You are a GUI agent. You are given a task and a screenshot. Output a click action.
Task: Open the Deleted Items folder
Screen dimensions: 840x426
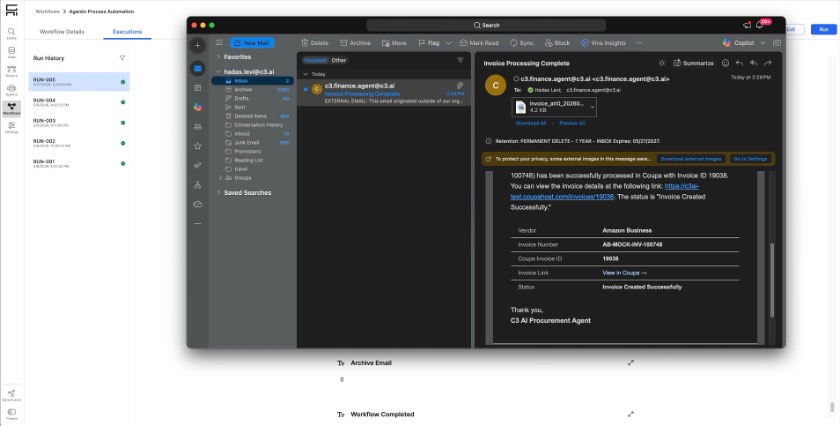click(x=252, y=116)
